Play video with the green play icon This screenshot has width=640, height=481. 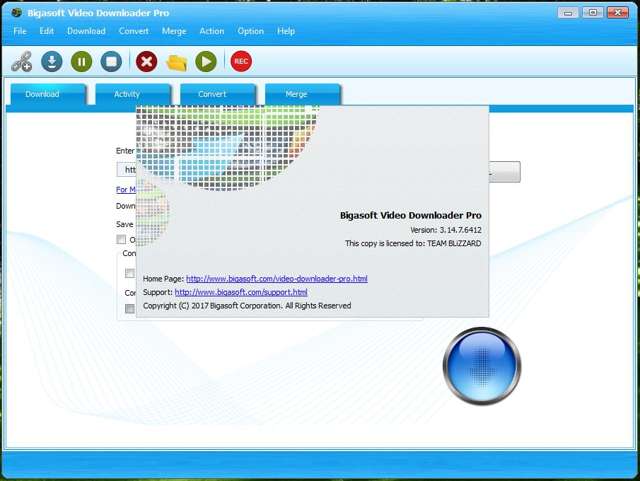point(206,62)
